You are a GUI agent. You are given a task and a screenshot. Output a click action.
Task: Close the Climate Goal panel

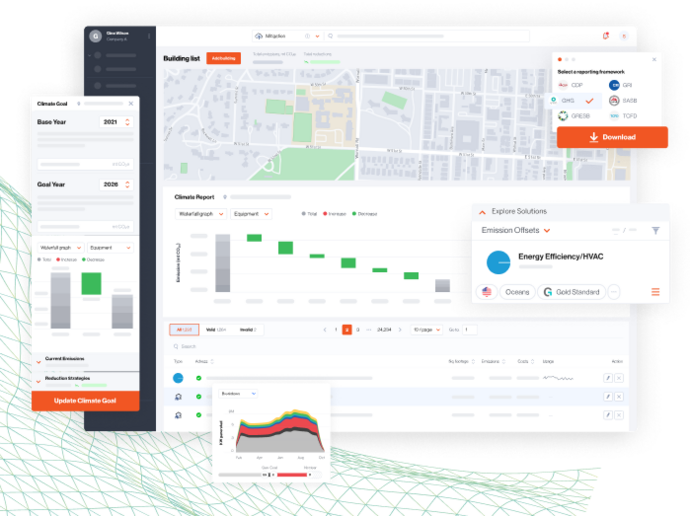click(x=131, y=104)
